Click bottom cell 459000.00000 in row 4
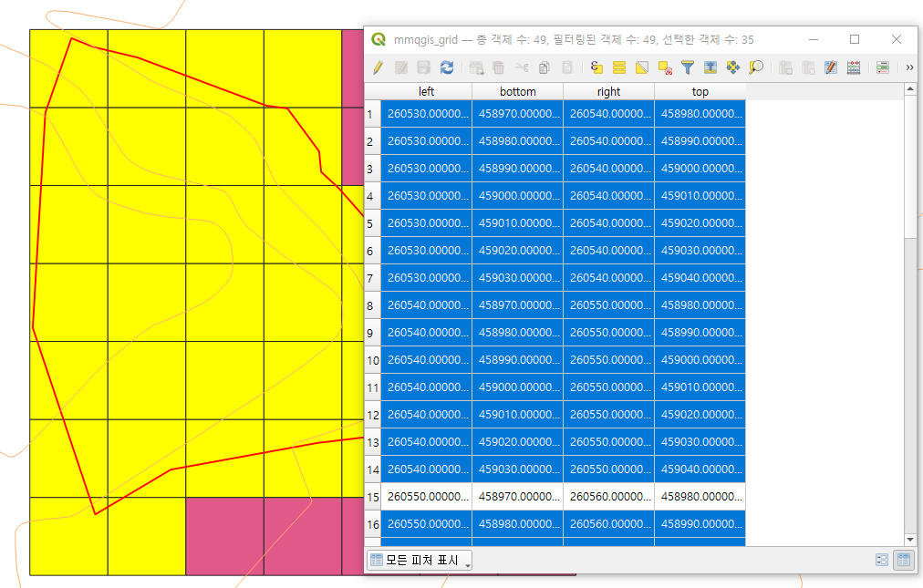This screenshot has height=588, width=923. [x=518, y=196]
